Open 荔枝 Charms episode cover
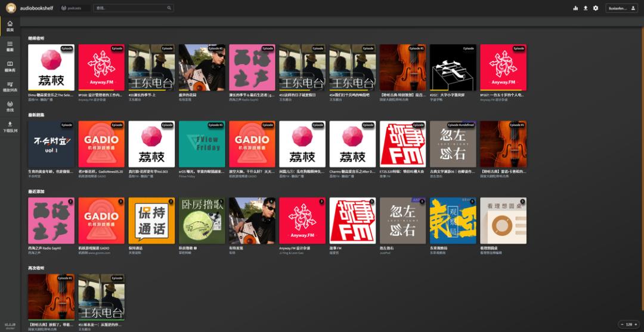The height and width of the screenshot is (332, 644). click(352, 144)
